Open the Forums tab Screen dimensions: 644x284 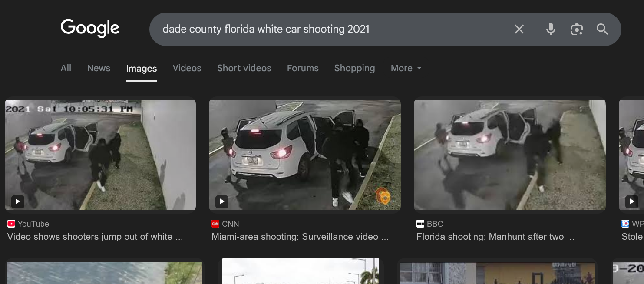tap(303, 68)
